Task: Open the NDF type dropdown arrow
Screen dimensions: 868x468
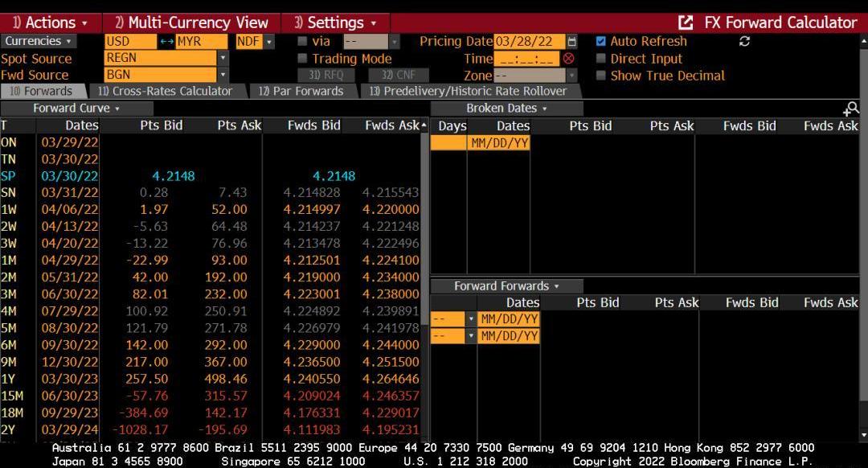Action: click(269, 42)
